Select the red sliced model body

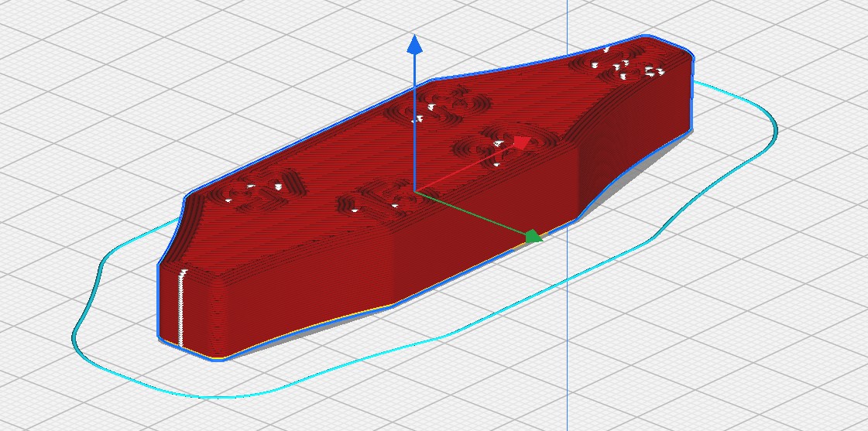424,197
